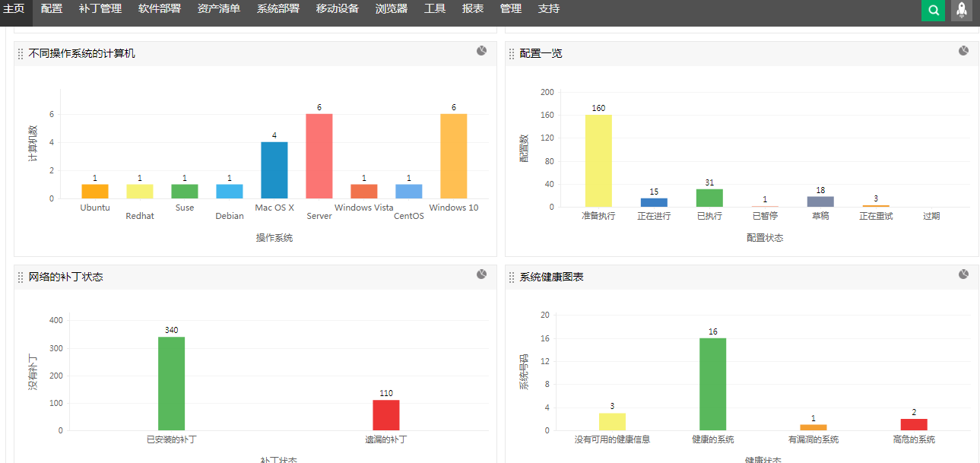Click drag handle of 不同操作系统的计算机 panel
Screen dimensions: 980x463
pyautogui.click(x=21, y=54)
